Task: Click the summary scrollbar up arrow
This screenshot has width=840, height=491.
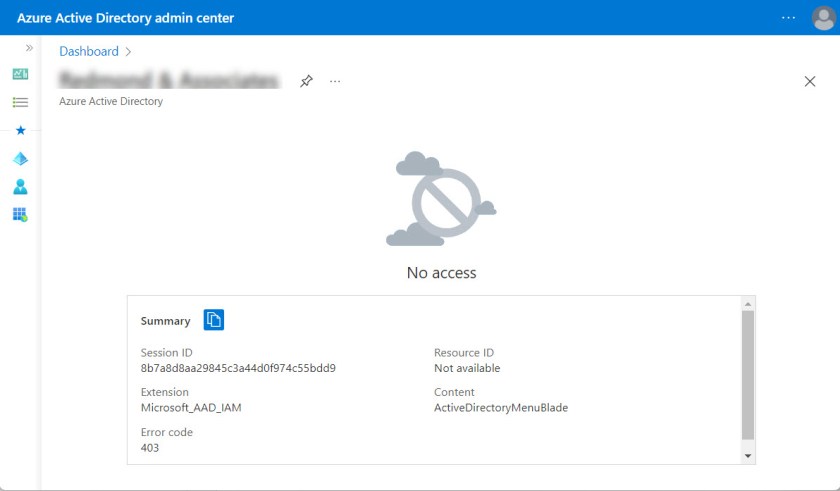Action: pyautogui.click(x=748, y=304)
